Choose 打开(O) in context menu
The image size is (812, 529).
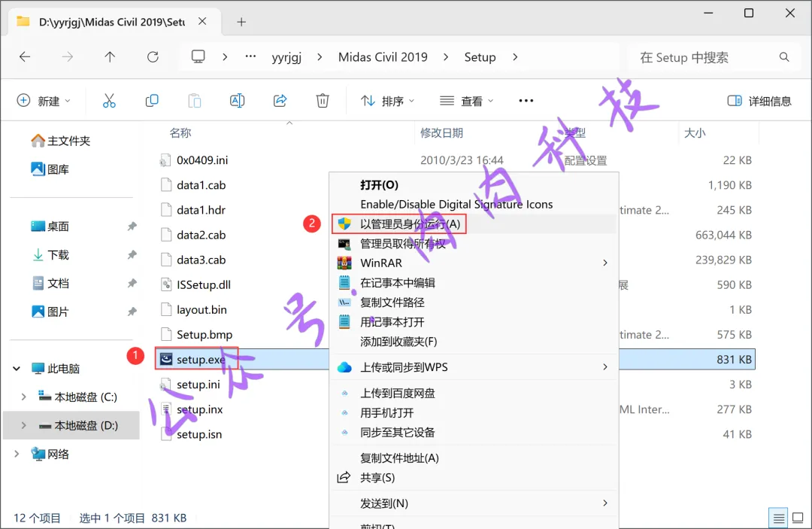[474, 185]
